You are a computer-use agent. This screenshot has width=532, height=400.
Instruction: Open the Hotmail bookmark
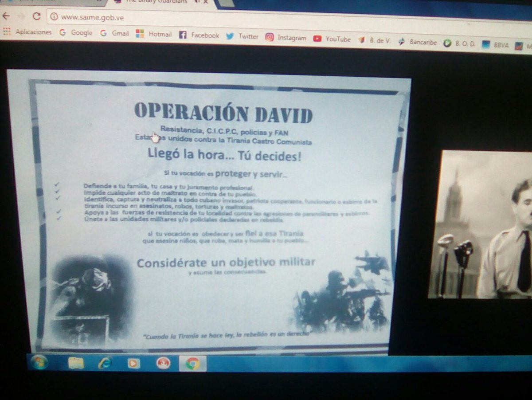pyautogui.click(x=153, y=34)
